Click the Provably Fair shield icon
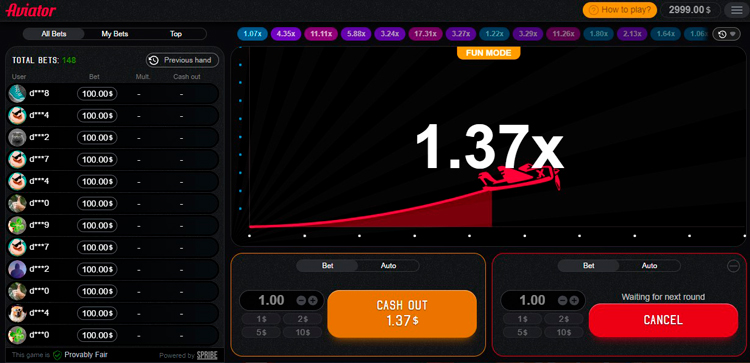Viewport: 750px width, 363px height. 57,355
